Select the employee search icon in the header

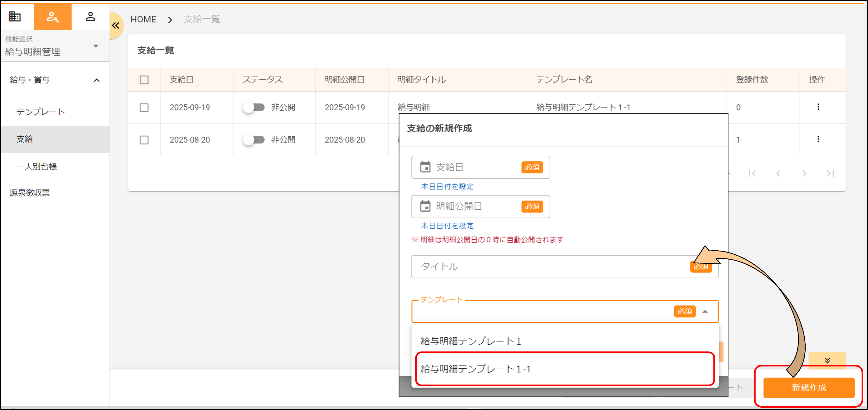coord(52,16)
